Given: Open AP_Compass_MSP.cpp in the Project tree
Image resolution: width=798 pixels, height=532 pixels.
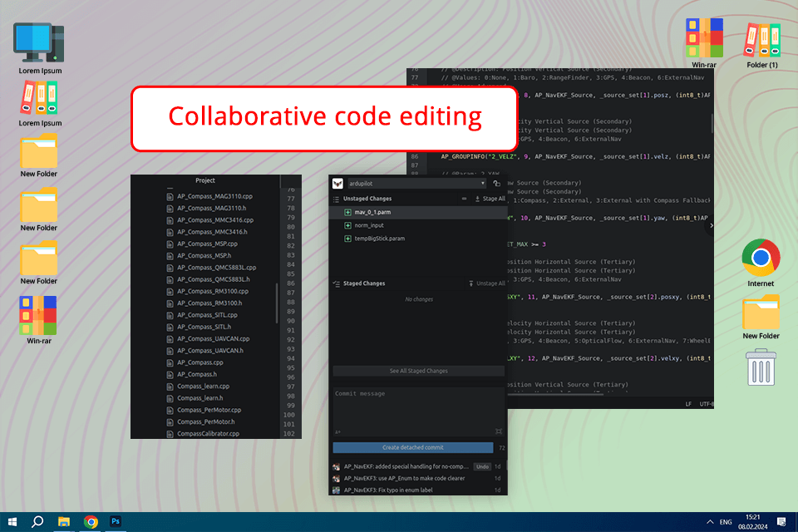Looking at the screenshot, I should pos(207,244).
